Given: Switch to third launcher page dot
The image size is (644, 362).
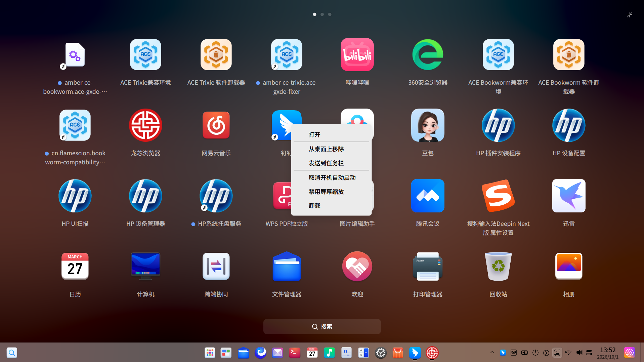Looking at the screenshot, I should coord(330,14).
